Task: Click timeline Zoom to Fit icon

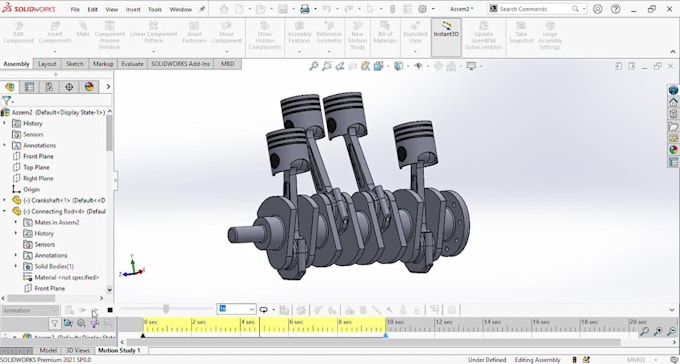Action: coord(645,332)
